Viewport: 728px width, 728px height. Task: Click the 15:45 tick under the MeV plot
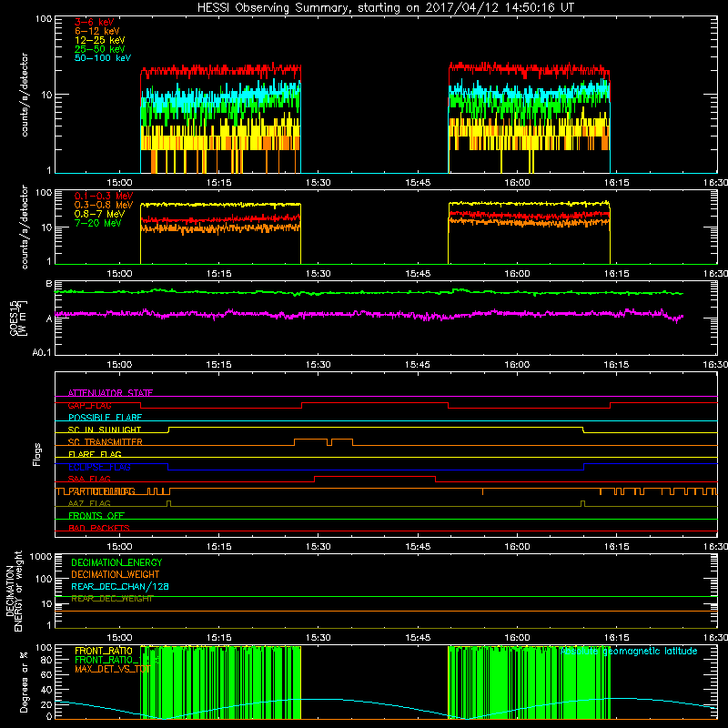tap(418, 274)
